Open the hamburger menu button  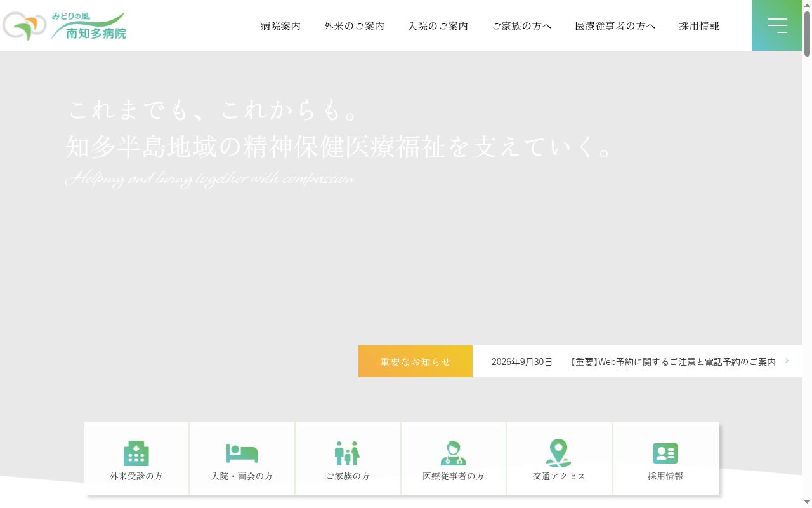tap(777, 25)
